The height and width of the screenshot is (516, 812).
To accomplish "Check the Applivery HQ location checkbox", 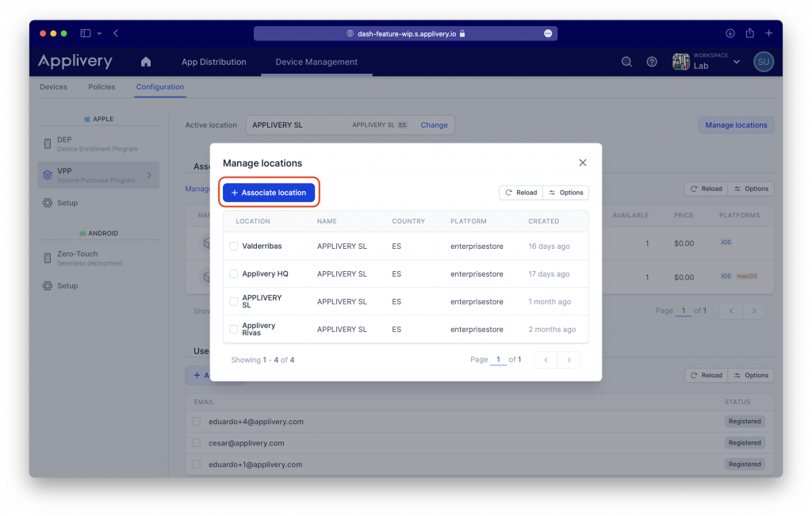I will [x=234, y=273].
